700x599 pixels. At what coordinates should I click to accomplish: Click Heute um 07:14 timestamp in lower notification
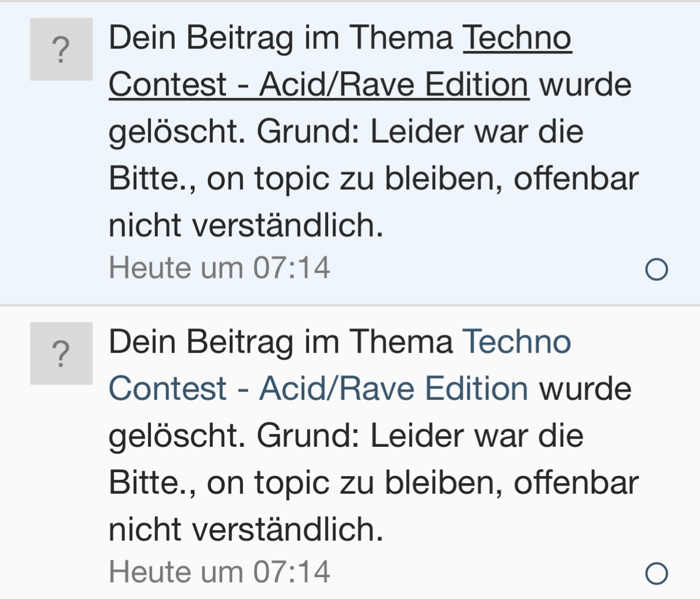point(219,572)
